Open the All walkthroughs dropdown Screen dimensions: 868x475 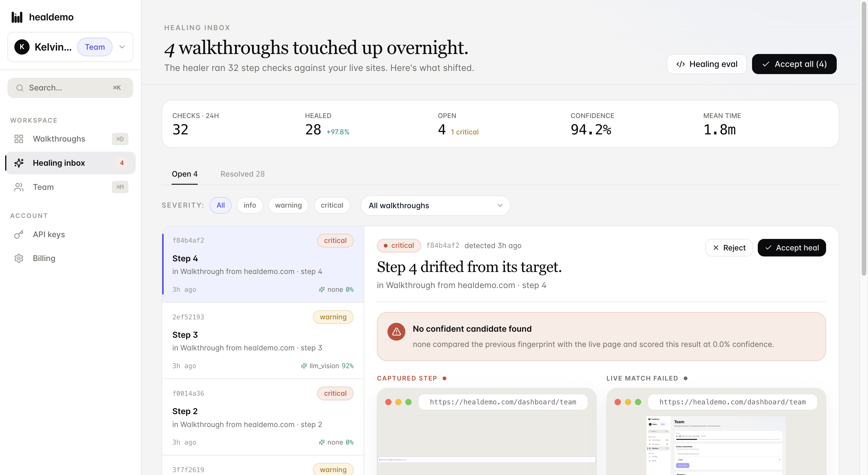coord(435,206)
